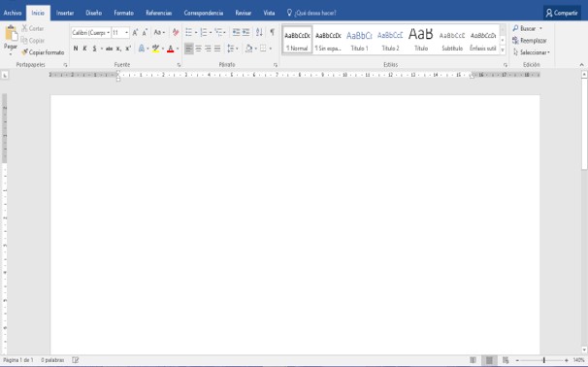Switch to the Referencias tab

(158, 13)
